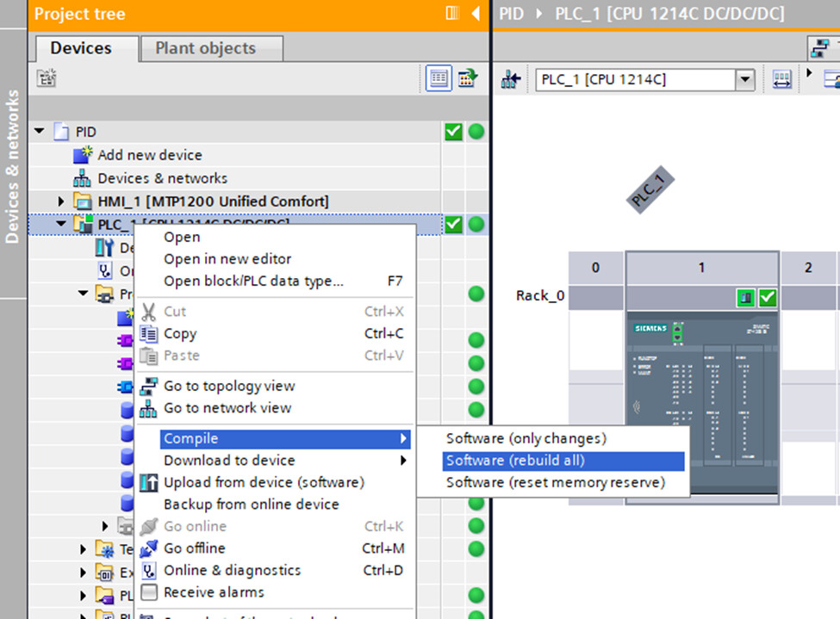Click PLC_1 [CPU 1214C DC/DC/DC] breadcrumb
Viewport: 840px width, 619px height.
pos(669,14)
